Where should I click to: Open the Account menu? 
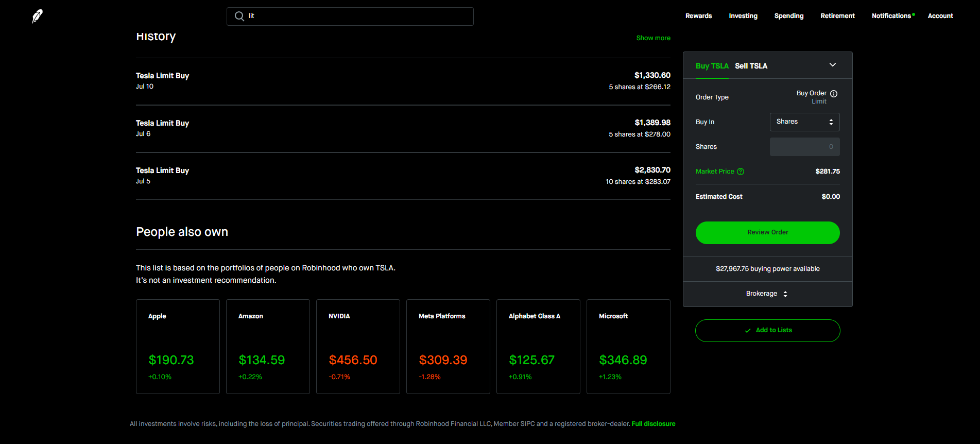coord(940,16)
